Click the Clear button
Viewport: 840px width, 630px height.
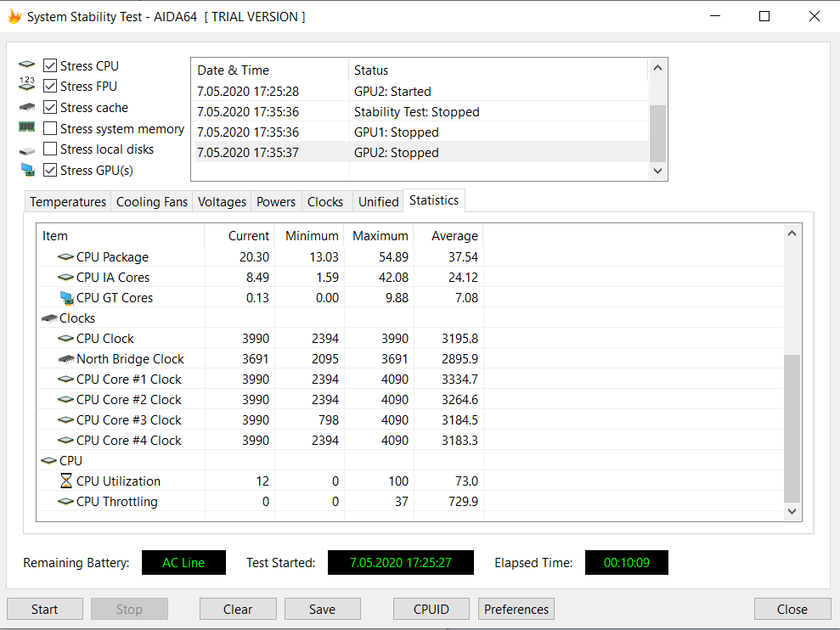point(238,609)
